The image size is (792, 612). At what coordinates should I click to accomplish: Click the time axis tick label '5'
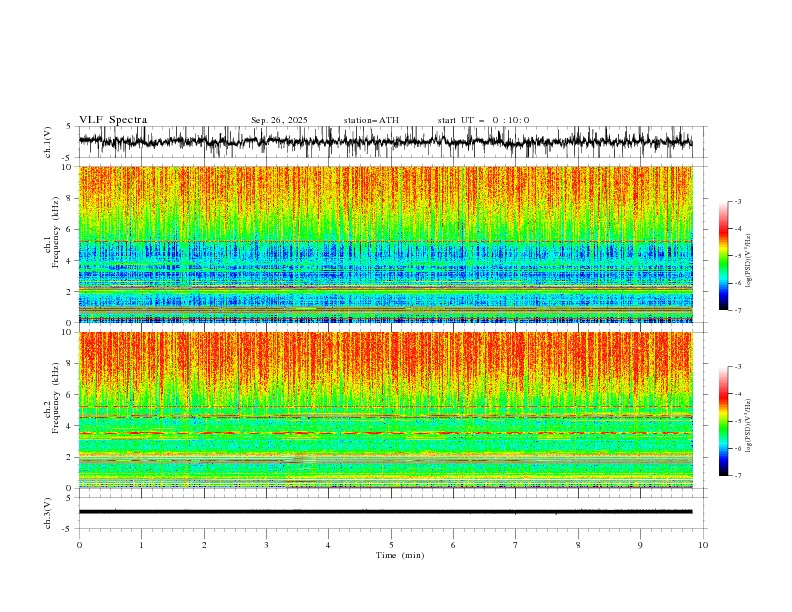(391, 545)
